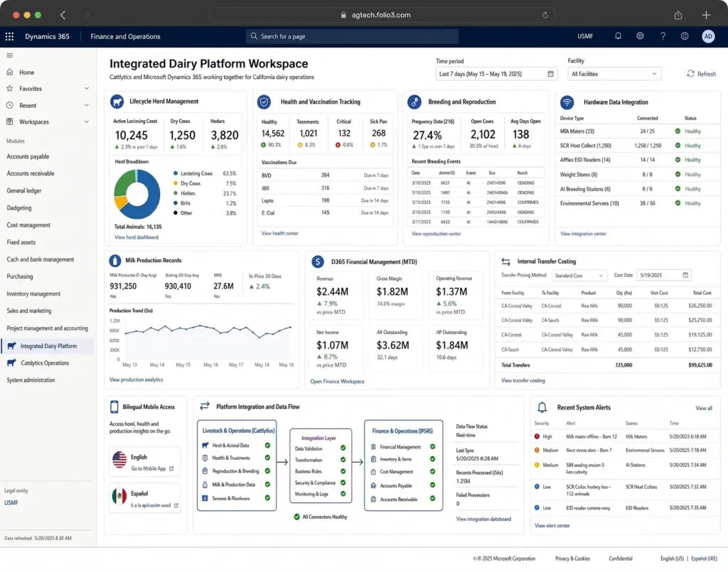Open the AD user profile avatar
The image size is (728, 572).
click(707, 36)
